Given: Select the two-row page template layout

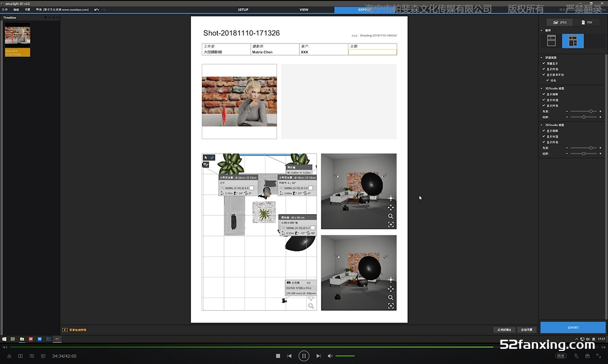Looking at the screenshot, I should coord(552,41).
